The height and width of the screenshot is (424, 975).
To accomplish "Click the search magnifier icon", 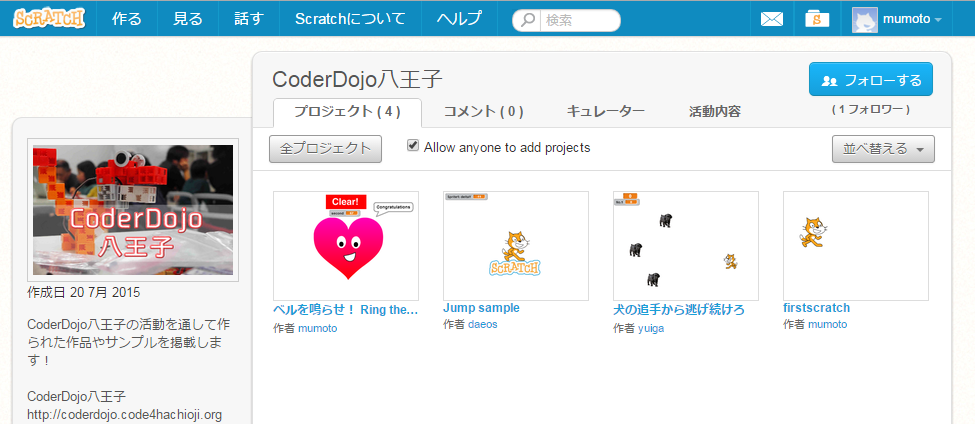I will click(529, 20).
